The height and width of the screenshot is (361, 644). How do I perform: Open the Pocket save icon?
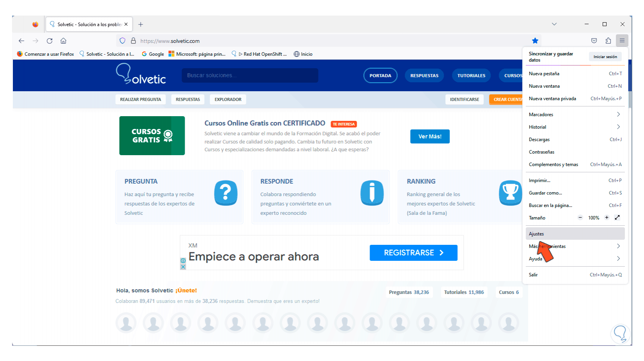[x=594, y=41]
